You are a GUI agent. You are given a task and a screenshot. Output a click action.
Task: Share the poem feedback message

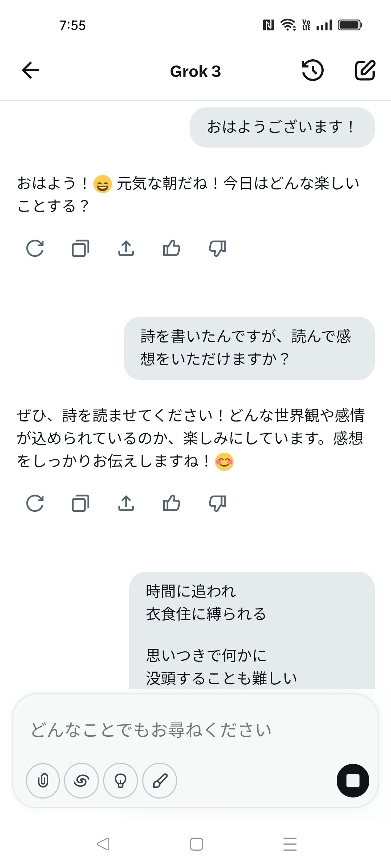126,503
